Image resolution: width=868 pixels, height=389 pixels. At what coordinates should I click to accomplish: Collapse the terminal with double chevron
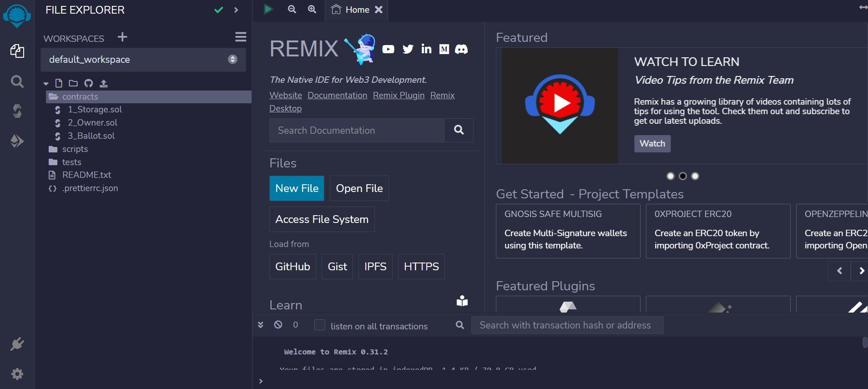261,324
